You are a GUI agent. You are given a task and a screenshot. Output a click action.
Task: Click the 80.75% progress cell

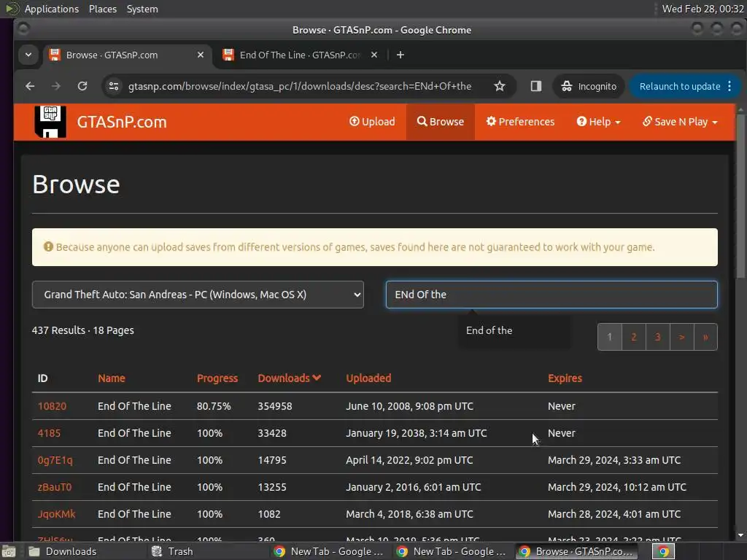(214, 406)
